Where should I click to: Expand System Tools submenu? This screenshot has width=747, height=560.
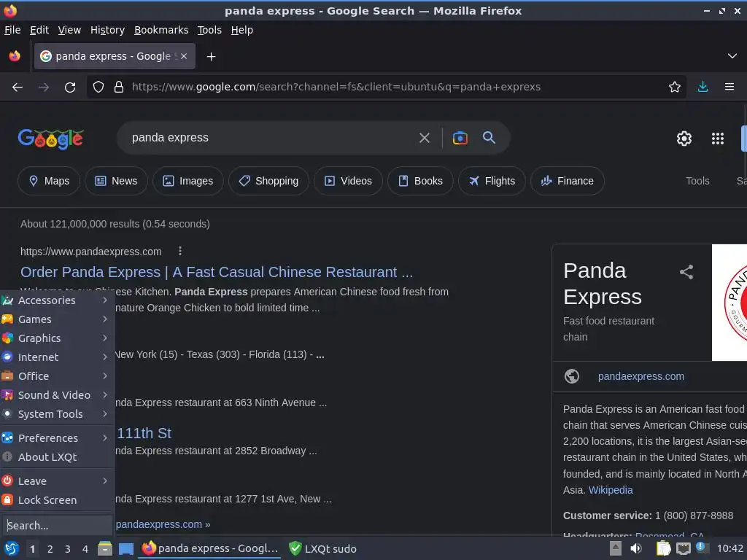click(x=57, y=414)
